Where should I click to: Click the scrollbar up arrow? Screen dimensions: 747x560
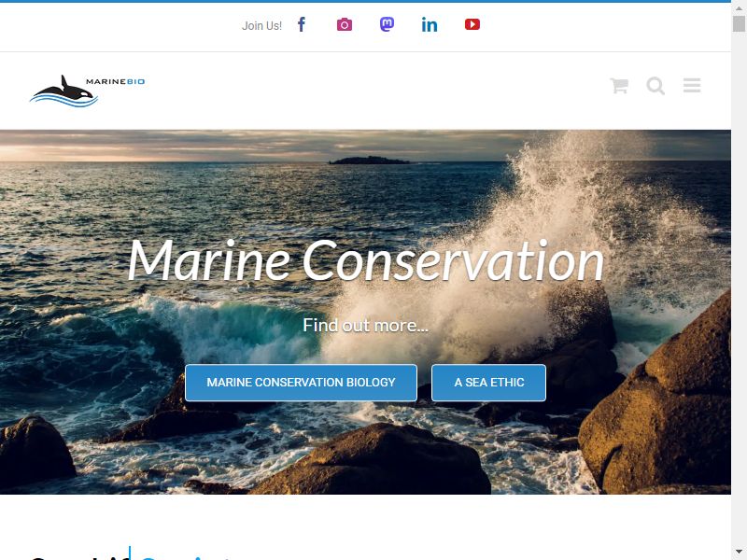pyautogui.click(x=739, y=8)
